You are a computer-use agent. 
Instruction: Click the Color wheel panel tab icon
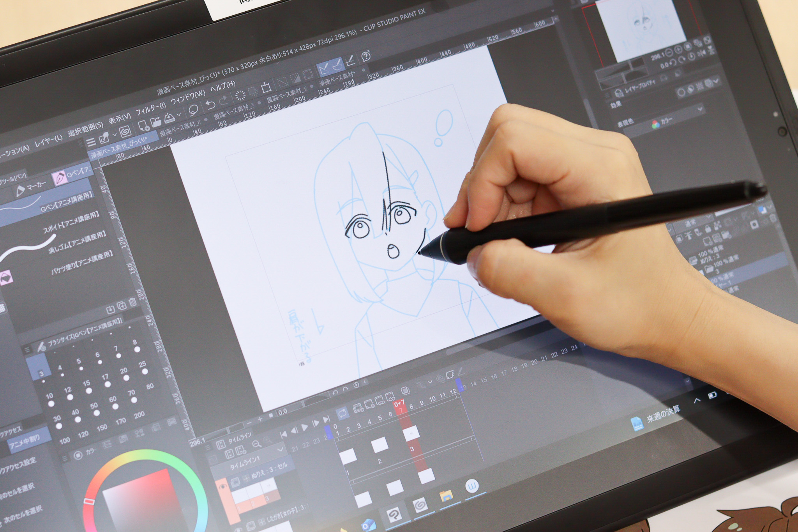(78, 455)
